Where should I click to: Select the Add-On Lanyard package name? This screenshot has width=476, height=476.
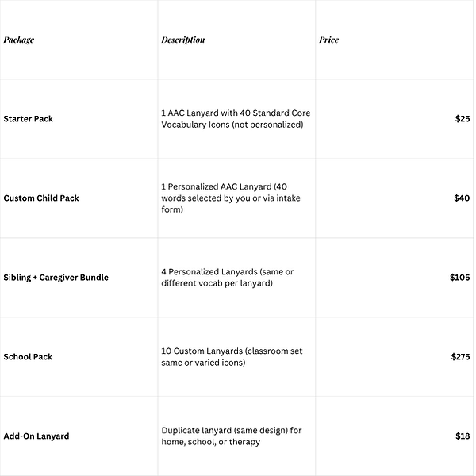click(36, 436)
